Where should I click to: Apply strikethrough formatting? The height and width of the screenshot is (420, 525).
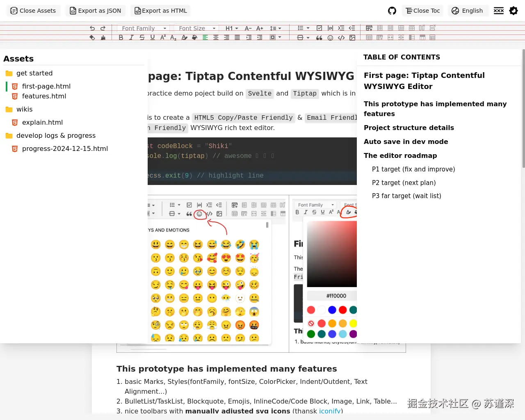coord(142,37)
